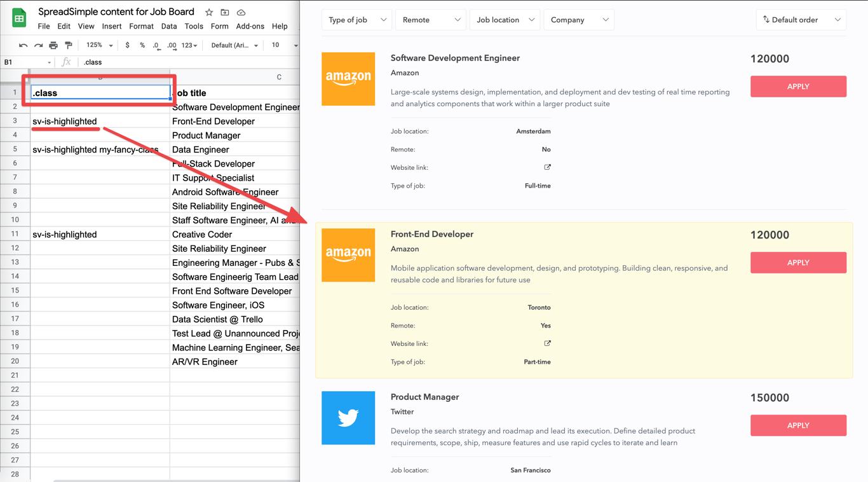Decrease decimal places with the .0 icon
868x482 pixels.
[156, 46]
